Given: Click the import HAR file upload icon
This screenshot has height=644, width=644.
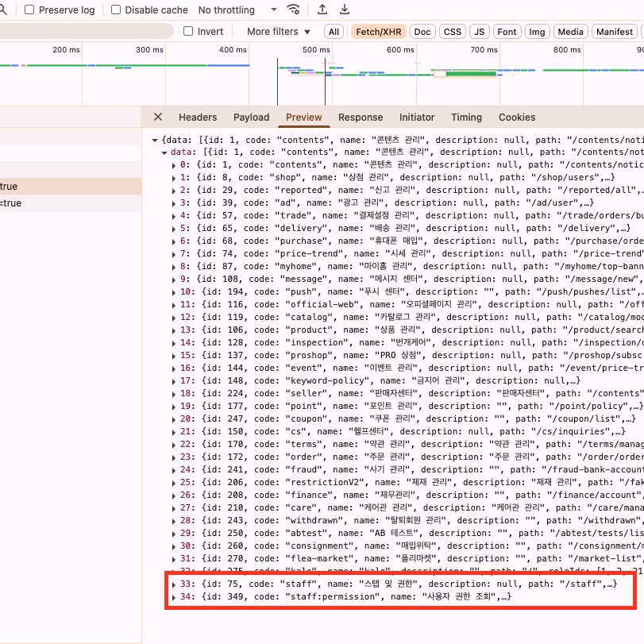Looking at the screenshot, I should coord(322,10).
